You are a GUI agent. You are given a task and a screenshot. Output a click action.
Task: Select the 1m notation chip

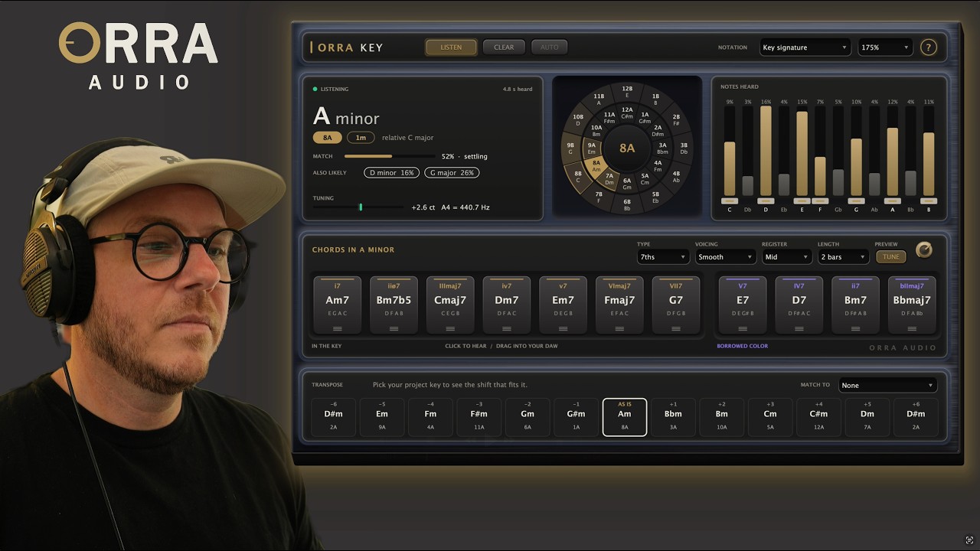(361, 138)
